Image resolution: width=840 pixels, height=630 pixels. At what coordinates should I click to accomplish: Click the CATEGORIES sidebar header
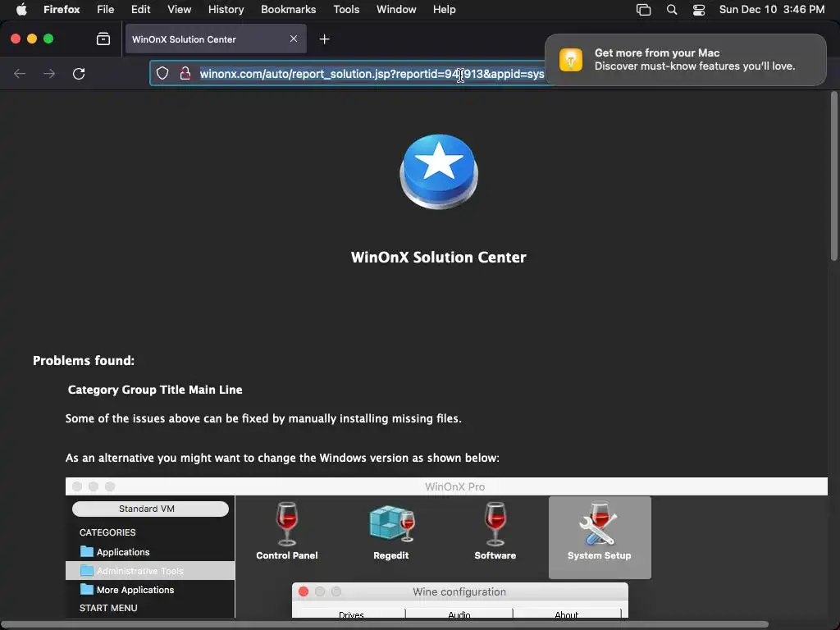(107, 532)
